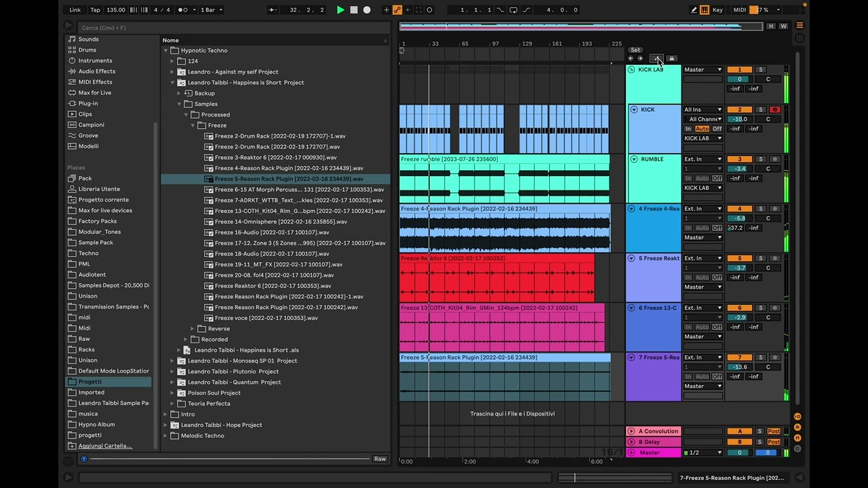Solo the KICK track
This screenshot has height=488, width=868.
[761, 110]
